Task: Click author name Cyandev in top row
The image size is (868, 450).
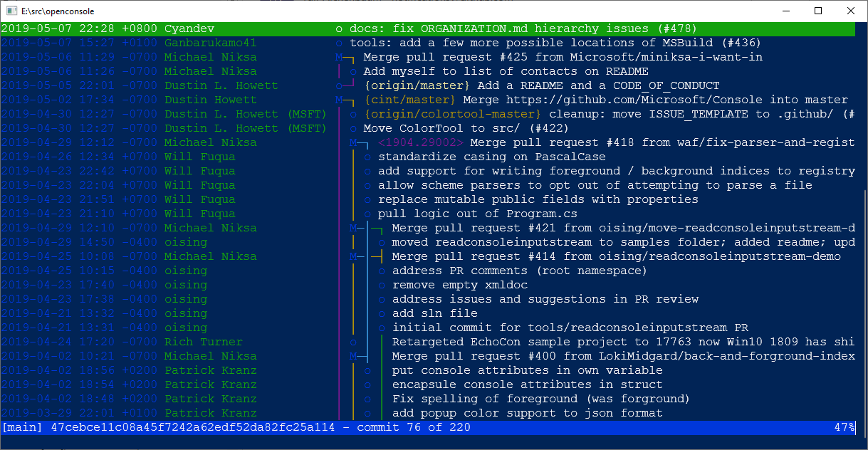Action: click(x=189, y=28)
